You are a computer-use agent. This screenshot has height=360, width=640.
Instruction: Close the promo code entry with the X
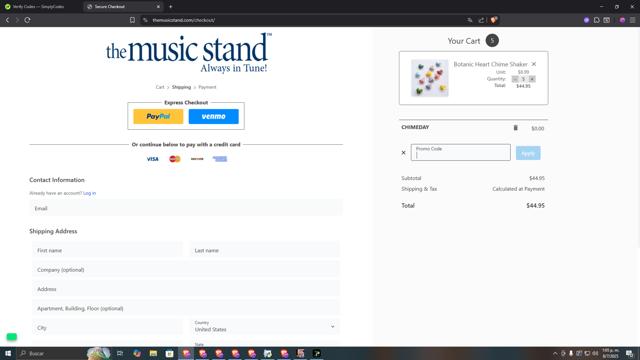tap(403, 153)
